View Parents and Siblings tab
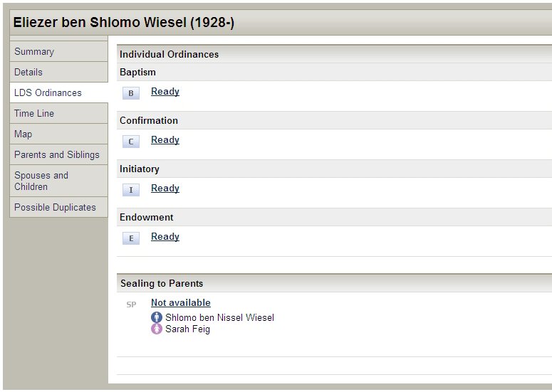The width and height of the screenshot is (552, 392). click(x=57, y=154)
